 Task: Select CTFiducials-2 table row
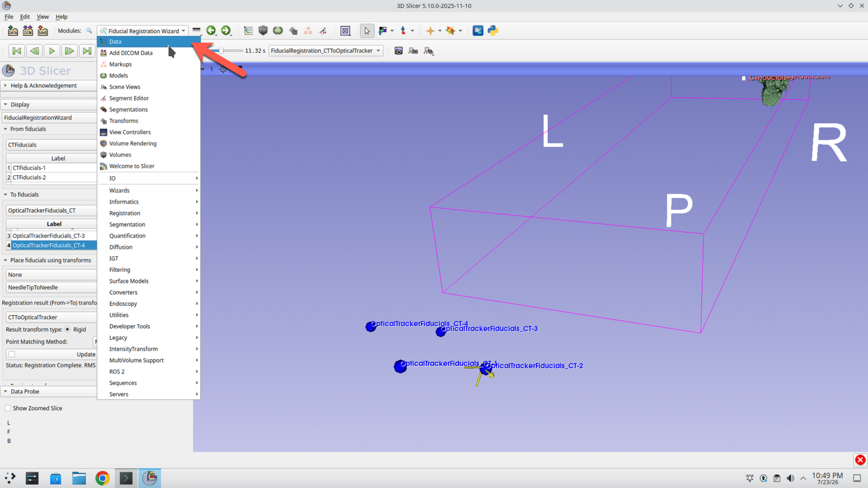click(52, 178)
